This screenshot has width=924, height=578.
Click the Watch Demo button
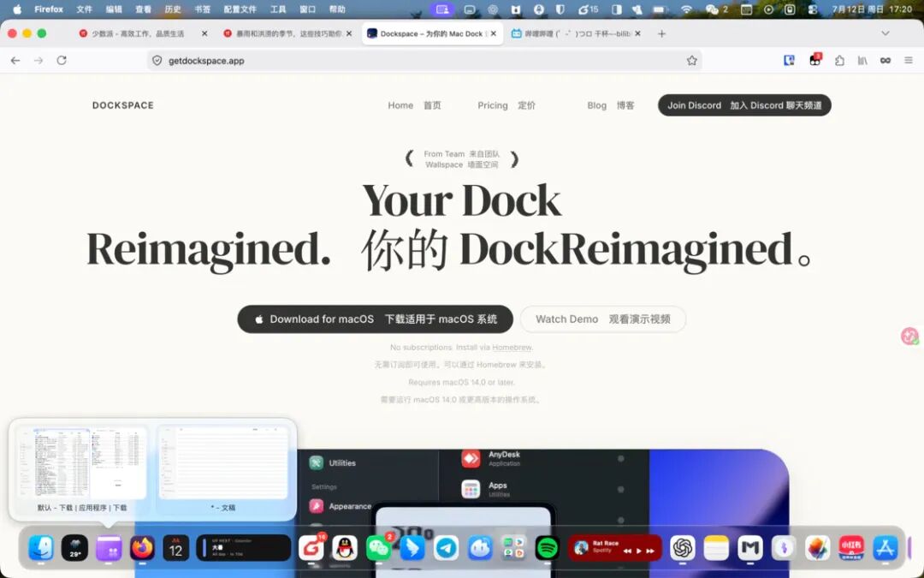603,319
